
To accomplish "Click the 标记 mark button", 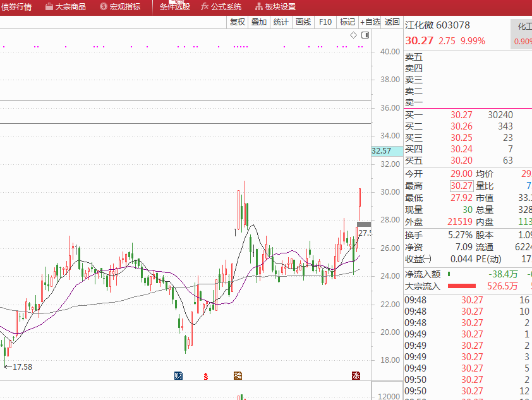I will coord(347,22).
